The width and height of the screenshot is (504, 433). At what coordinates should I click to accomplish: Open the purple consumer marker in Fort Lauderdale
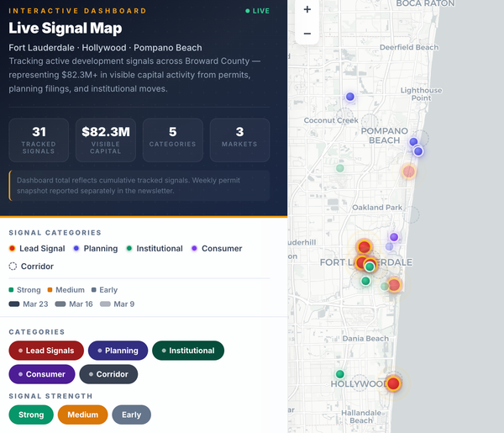click(x=394, y=237)
